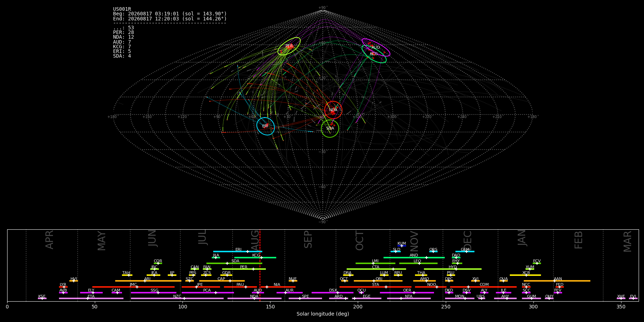Click the AUD label in magenta ellipse

tap(376, 47)
